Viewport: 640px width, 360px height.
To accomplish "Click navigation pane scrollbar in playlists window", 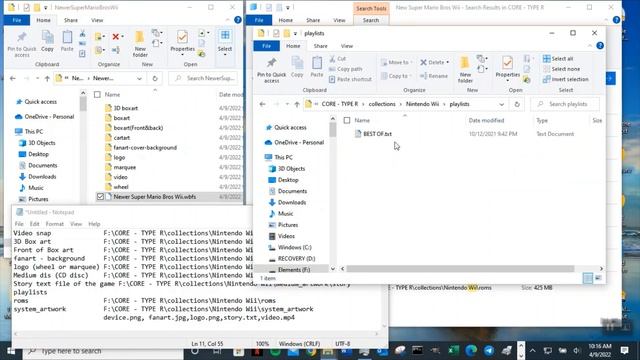I will click(333, 130).
